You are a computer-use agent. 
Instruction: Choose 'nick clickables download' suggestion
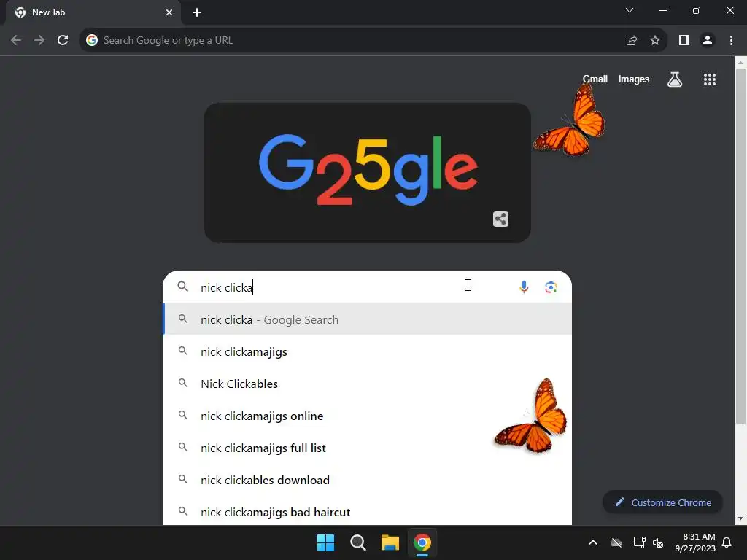click(x=367, y=480)
